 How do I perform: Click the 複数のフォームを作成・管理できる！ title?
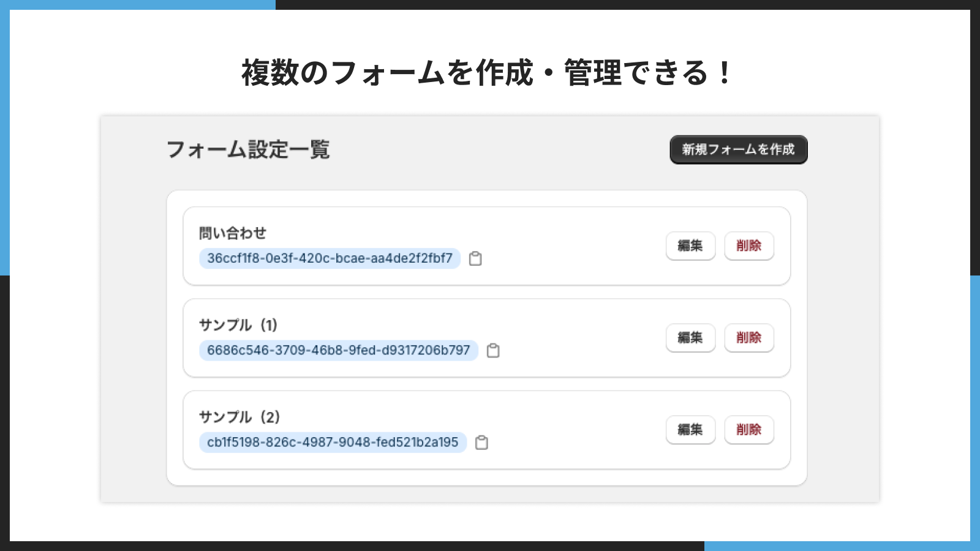click(487, 73)
